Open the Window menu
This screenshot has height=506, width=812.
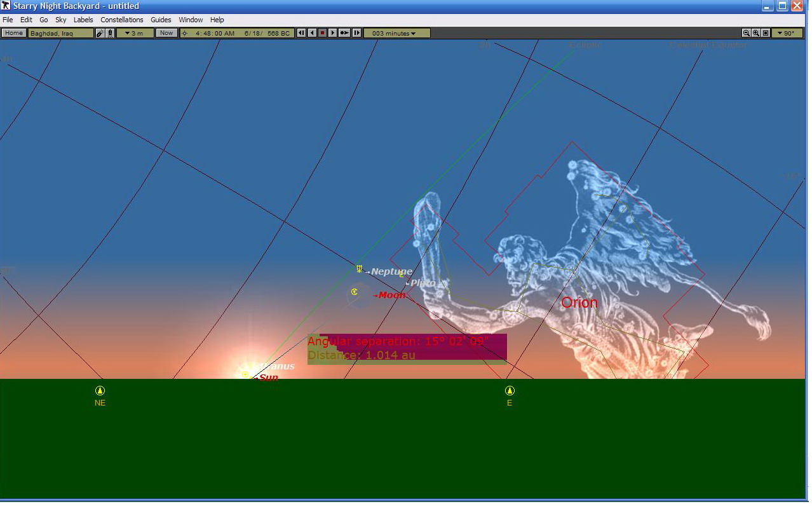tap(191, 20)
